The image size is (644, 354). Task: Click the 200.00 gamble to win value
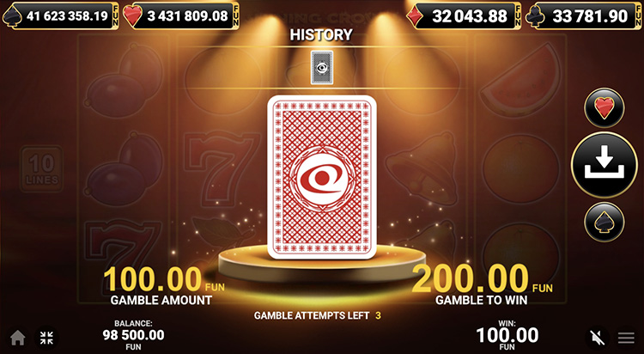tap(471, 278)
